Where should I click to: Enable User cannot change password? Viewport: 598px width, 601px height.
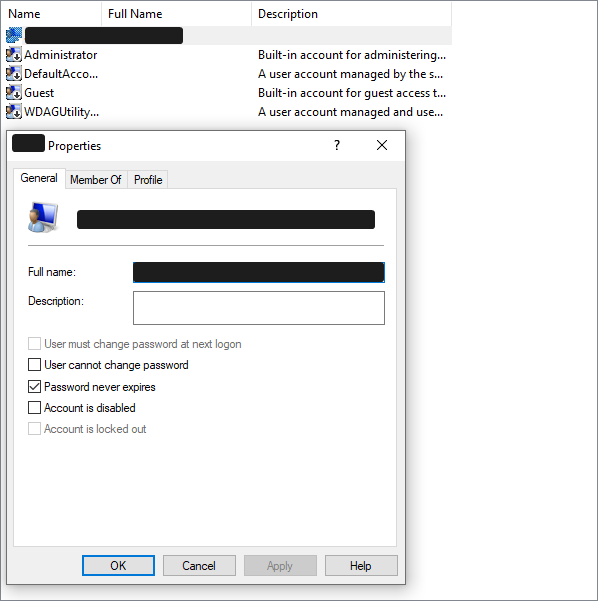[34, 365]
